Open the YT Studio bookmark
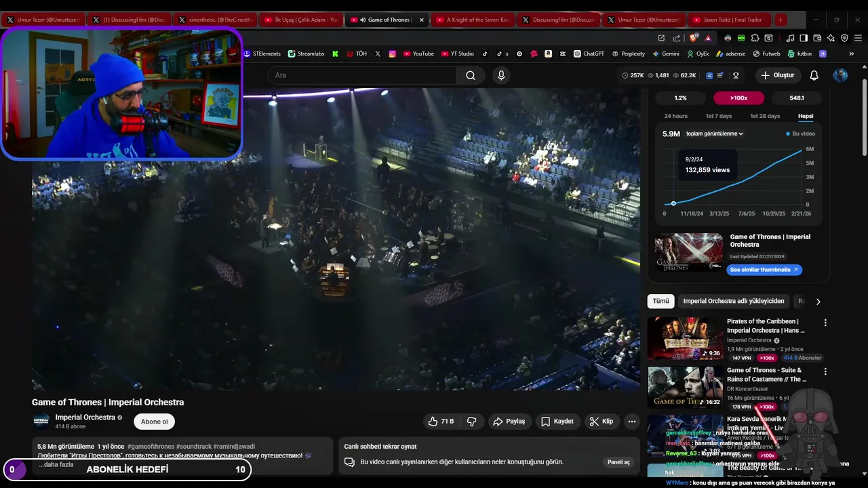This screenshot has height=488, width=868. click(x=458, y=54)
